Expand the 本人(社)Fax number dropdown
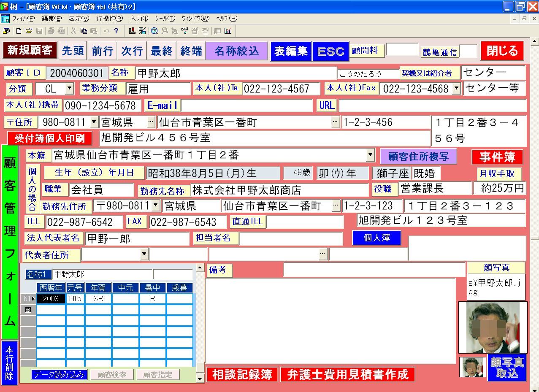This screenshot has width=539, height=392. (x=456, y=89)
